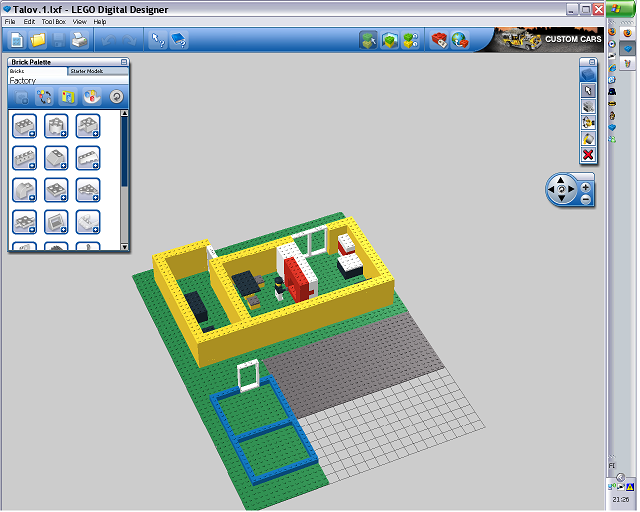Create a new model with New icon
This screenshot has height=512, width=640.
[17, 40]
